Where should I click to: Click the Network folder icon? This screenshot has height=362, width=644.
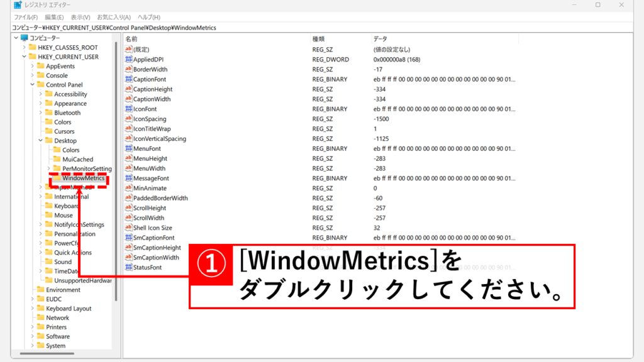tap(41, 317)
